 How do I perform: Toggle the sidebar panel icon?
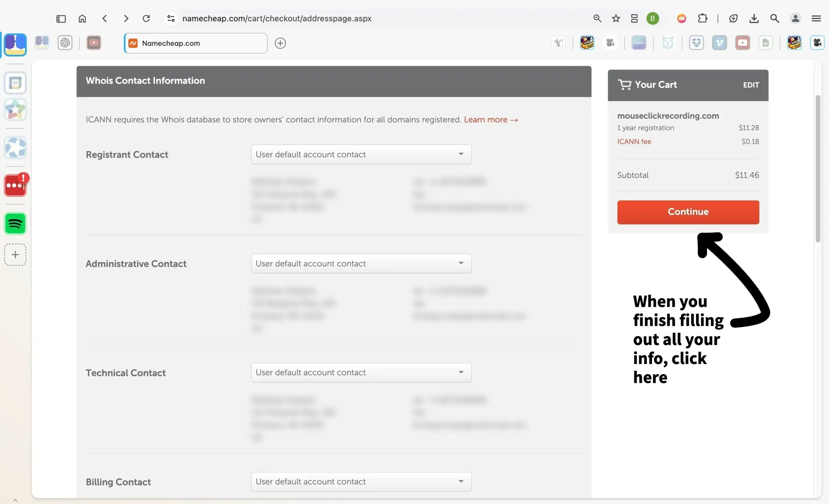coord(61,18)
